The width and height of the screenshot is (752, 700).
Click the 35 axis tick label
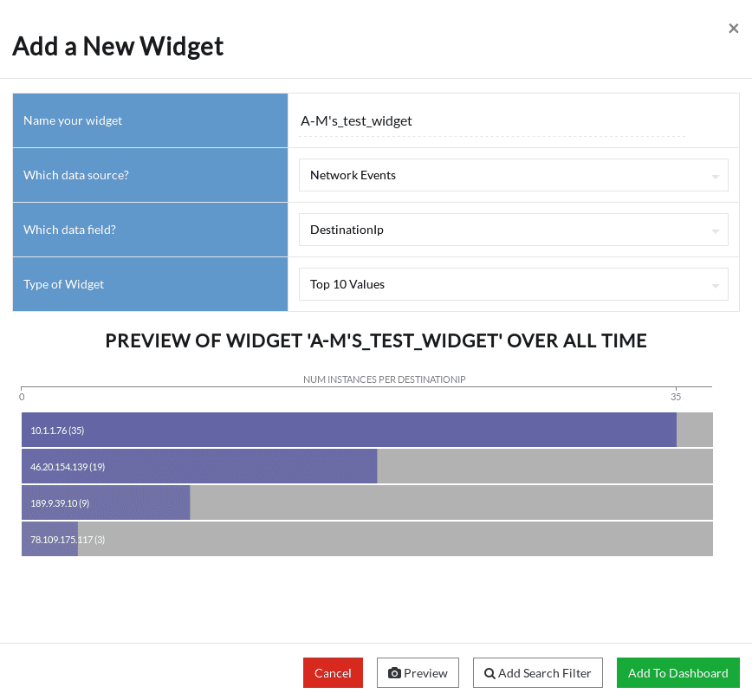coord(676,397)
